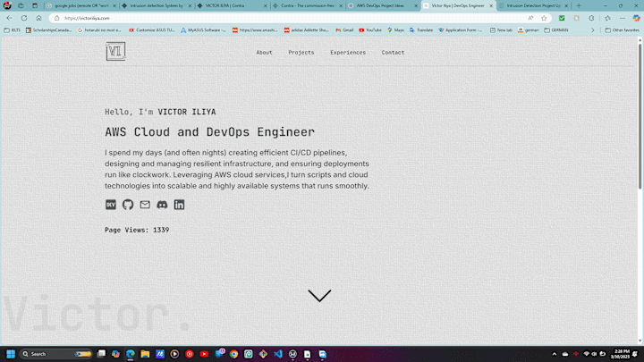Open the Discord icon link
Image resolution: width=644 pixels, height=362 pixels.
click(162, 205)
